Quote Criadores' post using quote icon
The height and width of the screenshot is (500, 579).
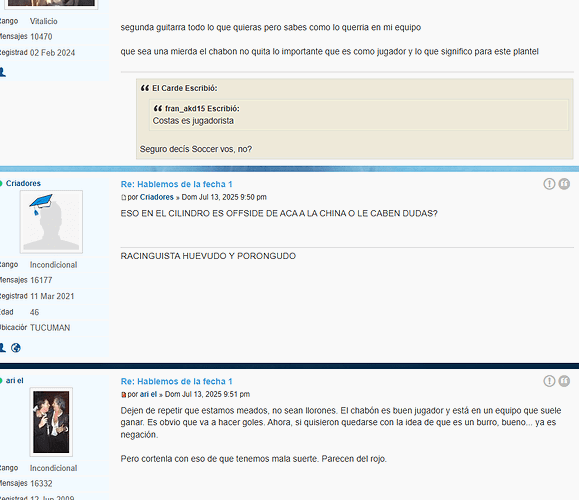pos(564,184)
